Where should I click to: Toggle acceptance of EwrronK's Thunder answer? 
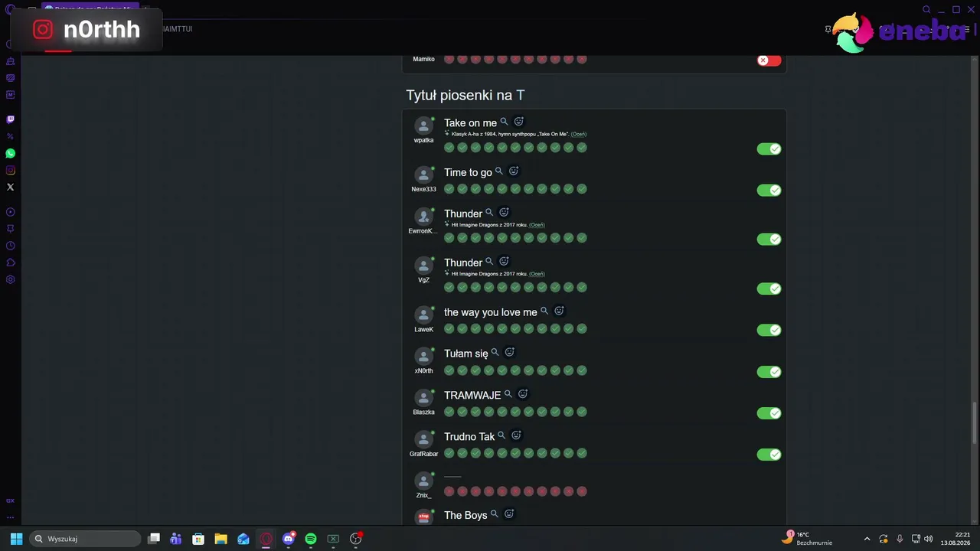tap(769, 240)
